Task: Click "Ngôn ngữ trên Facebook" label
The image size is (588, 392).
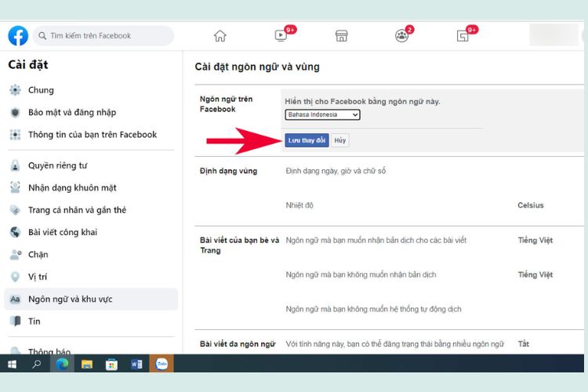Action: (x=226, y=104)
